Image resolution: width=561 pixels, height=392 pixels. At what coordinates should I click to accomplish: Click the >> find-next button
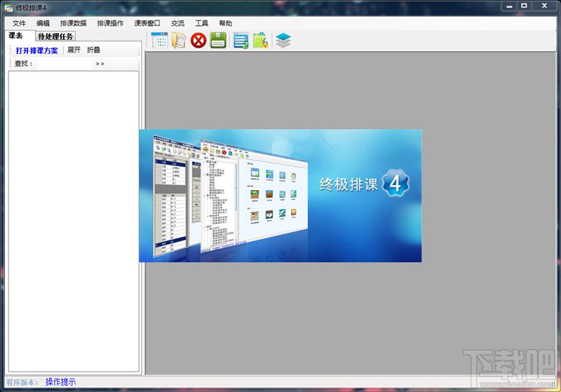click(x=100, y=64)
